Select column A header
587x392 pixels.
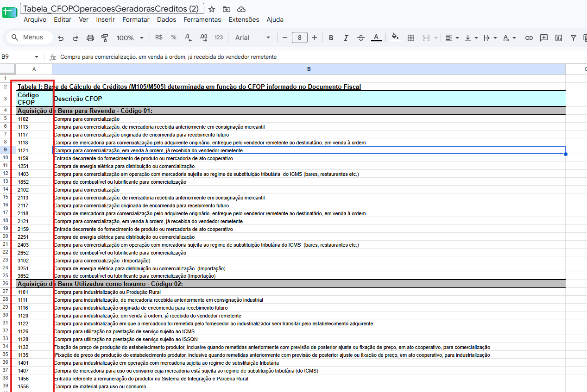click(x=34, y=69)
